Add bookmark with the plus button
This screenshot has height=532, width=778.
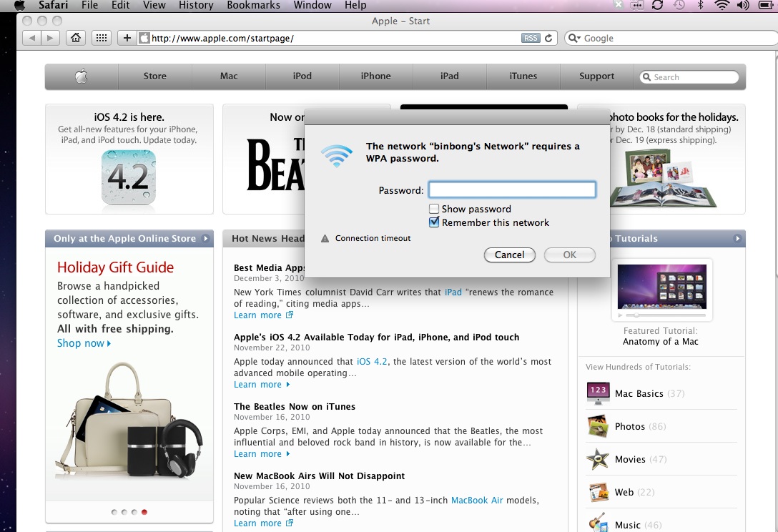(127, 38)
